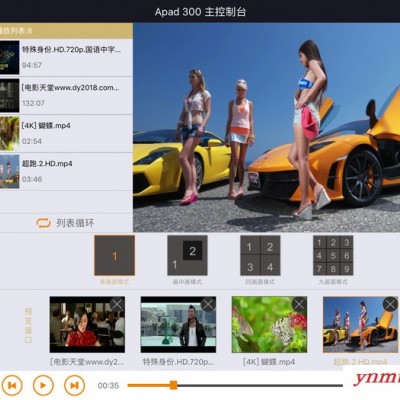The height and width of the screenshot is (400, 400).
Task: Click the Apad 300 主控制台 title
Action: pyautogui.click(x=200, y=12)
